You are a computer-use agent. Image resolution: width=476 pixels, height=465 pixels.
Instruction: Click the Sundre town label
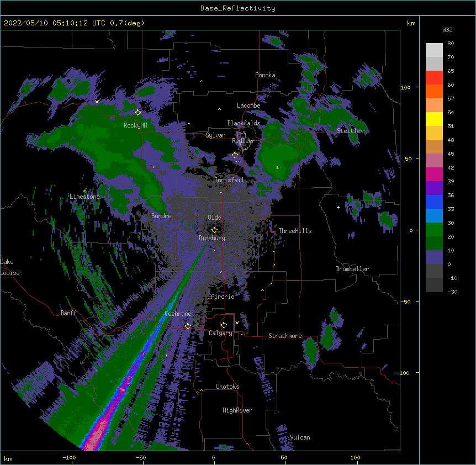point(161,216)
